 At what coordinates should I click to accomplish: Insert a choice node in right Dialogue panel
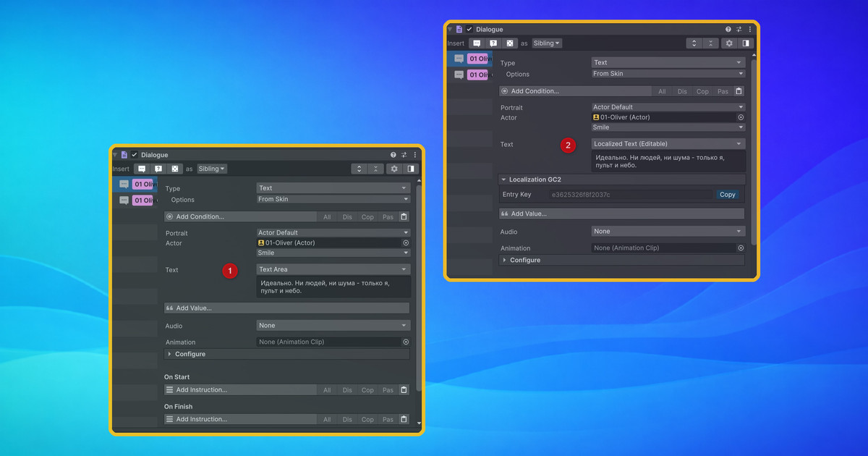coord(493,43)
